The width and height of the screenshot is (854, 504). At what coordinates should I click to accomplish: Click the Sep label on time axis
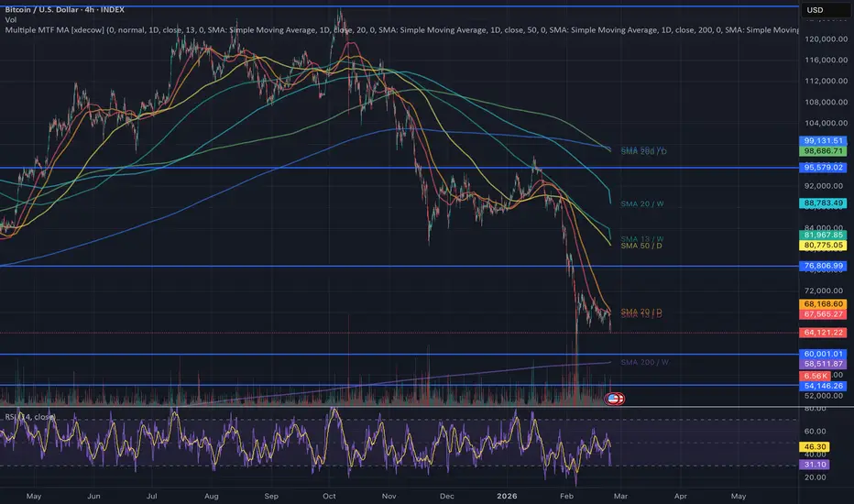[271, 496]
